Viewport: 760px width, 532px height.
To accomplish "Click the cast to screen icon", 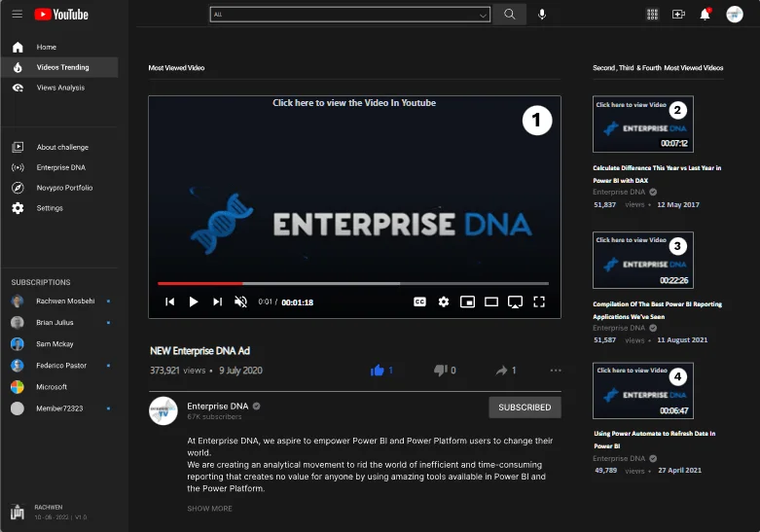I will tap(515, 302).
